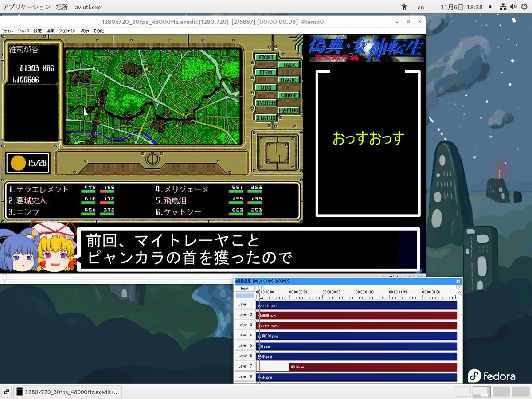Select the source1.avi clip on timeline
Viewport: 532px width, 399px height.
point(355,305)
